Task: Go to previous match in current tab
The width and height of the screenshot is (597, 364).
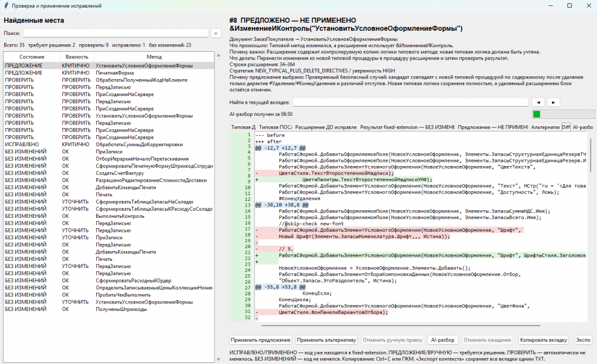Action: (538, 103)
